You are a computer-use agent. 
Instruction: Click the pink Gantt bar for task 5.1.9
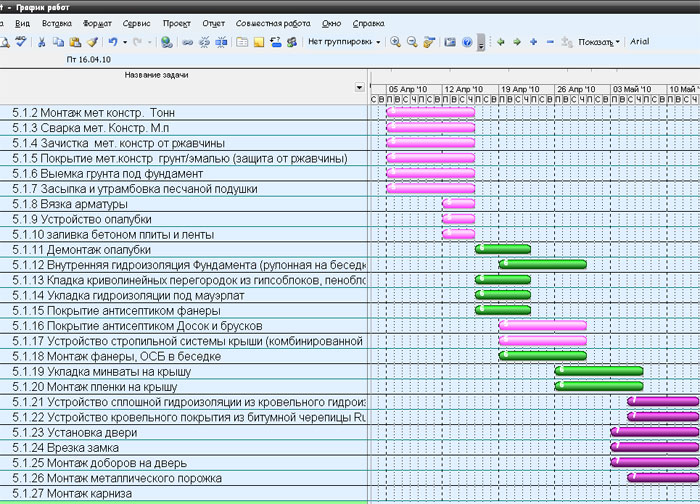coord(458,219)
